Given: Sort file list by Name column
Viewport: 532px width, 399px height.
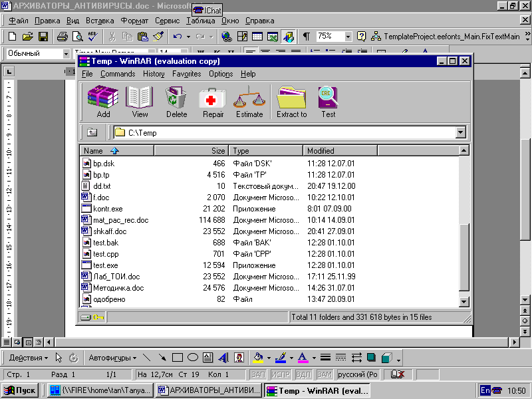Looking at the screenshot, I should point(117,151).
